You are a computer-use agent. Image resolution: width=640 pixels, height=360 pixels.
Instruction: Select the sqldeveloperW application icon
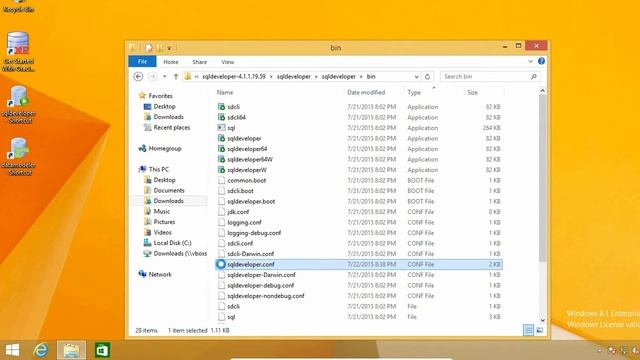pyautogui.click(x=221, y=170)
